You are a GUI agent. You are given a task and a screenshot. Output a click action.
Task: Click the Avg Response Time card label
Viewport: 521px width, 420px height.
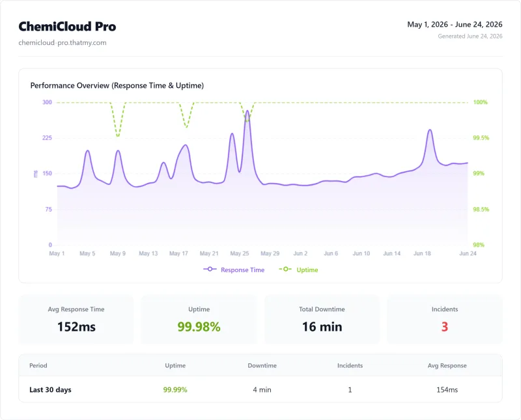(76, 309)
